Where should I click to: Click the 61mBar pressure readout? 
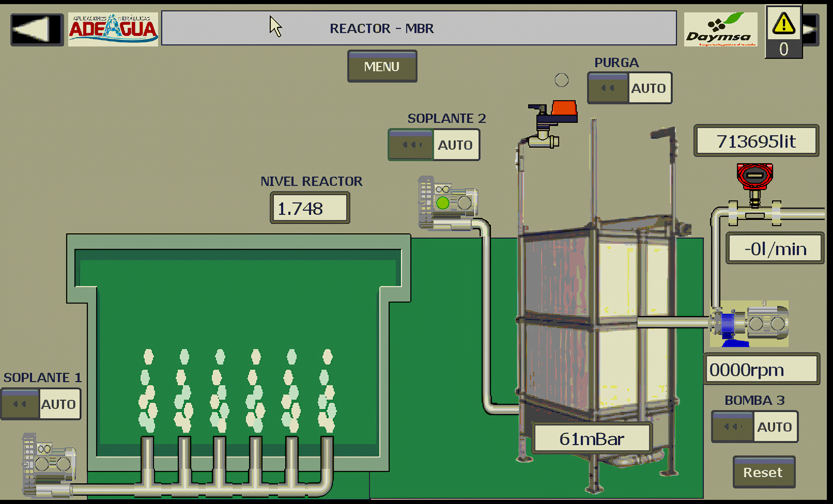[592, 439]
